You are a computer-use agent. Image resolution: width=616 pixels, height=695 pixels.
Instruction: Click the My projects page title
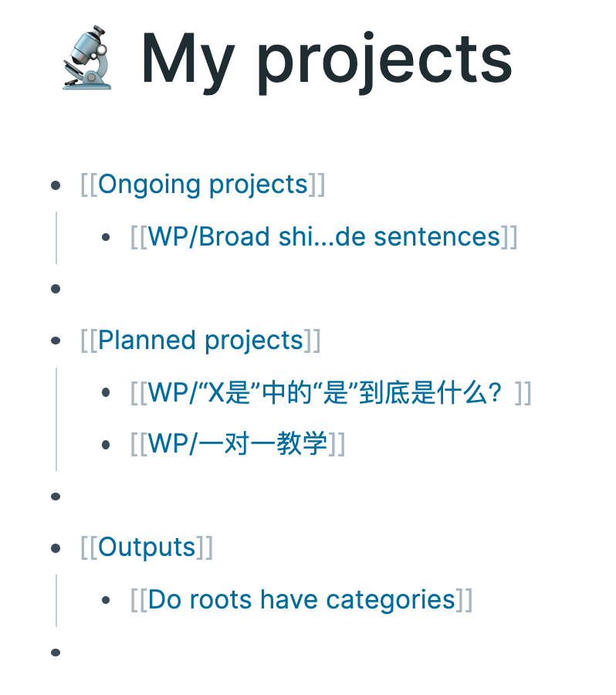327,59
